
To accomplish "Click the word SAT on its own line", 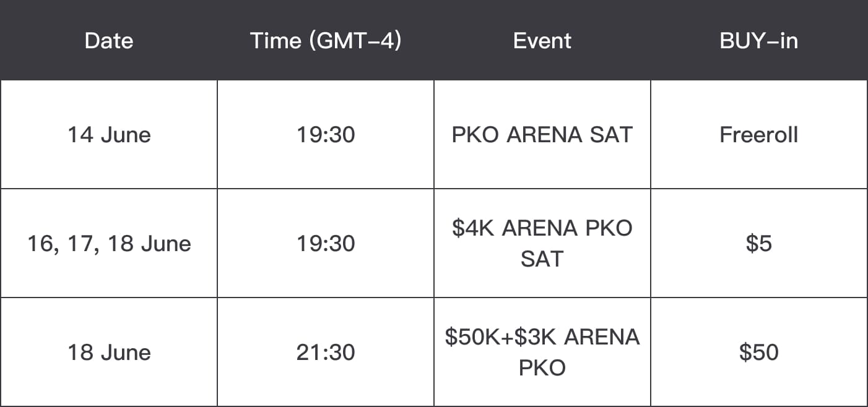I will (542, 259).
